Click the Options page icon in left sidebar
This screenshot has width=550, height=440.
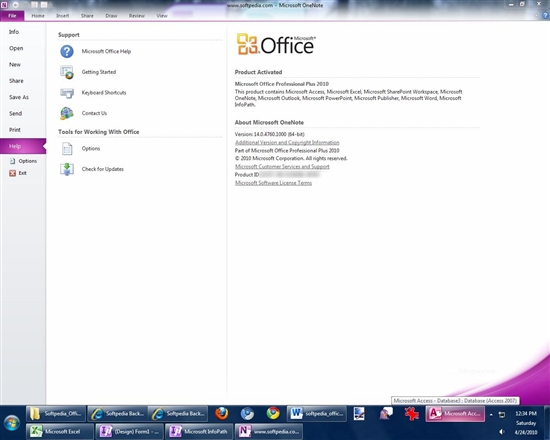click(x=13, y=161)
